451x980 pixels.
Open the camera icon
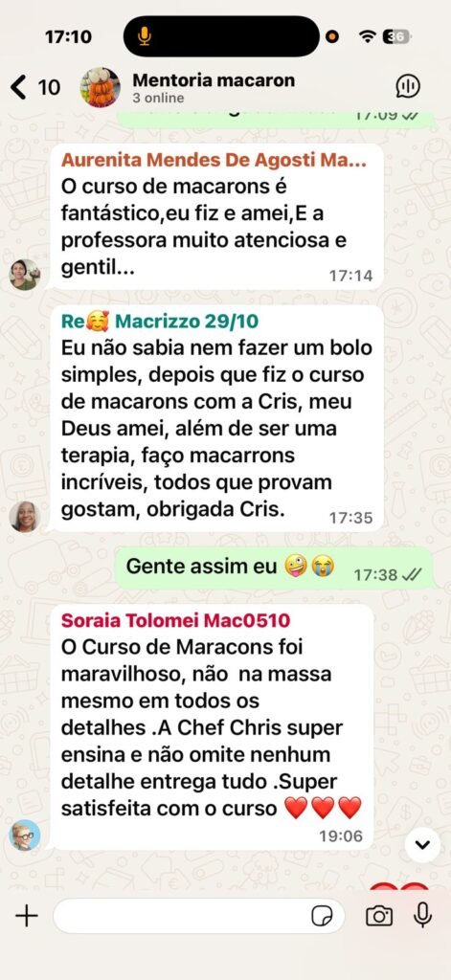coord(378,916)
